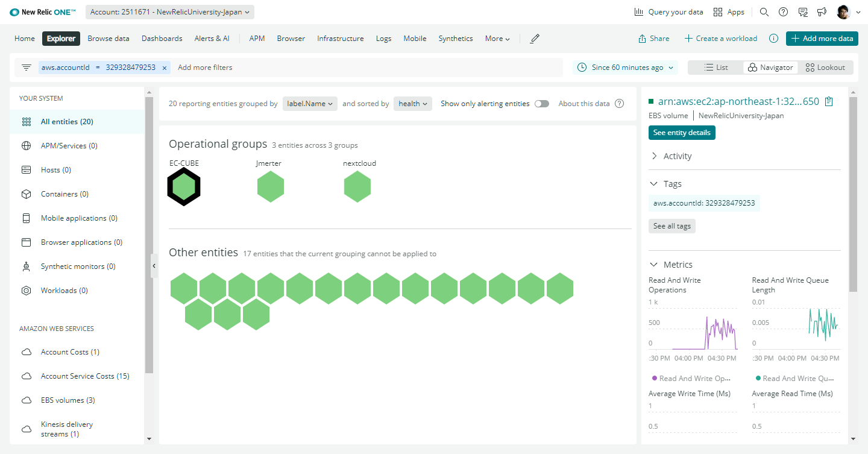The image size is (868, 454).
Task: Open the Dashboards tab
Action: coord(162,39)
